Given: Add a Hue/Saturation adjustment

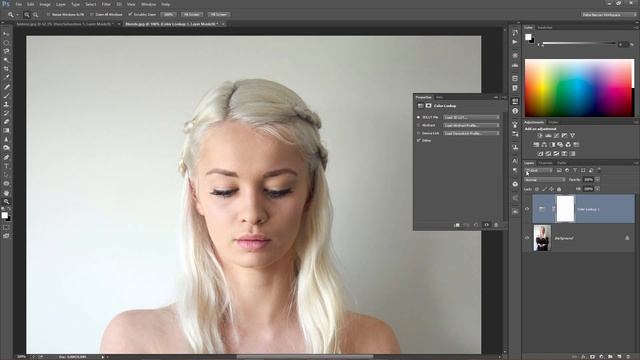Looking at the screenshot, I should (x=536, y=144).
